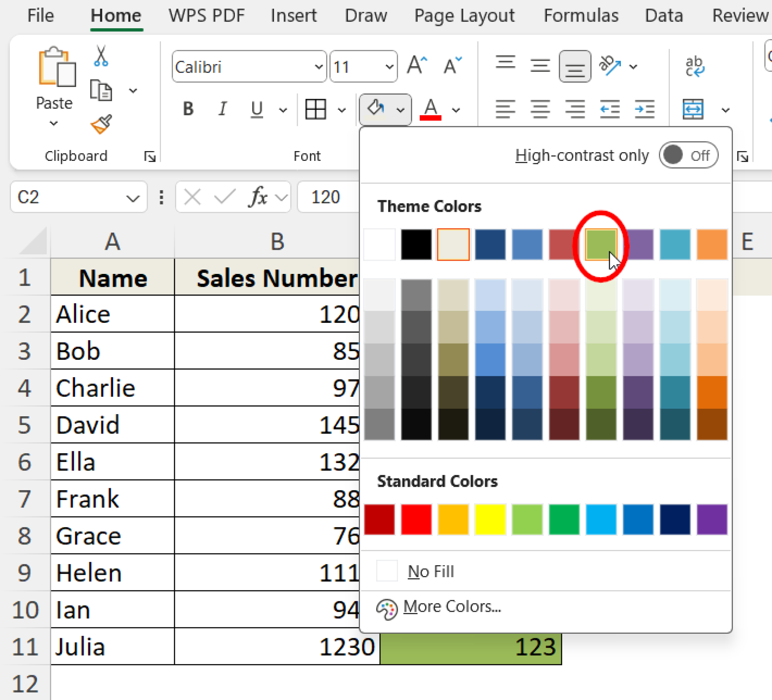Select No Fill option
Screen dimensions: 772x700
(431, 571)
